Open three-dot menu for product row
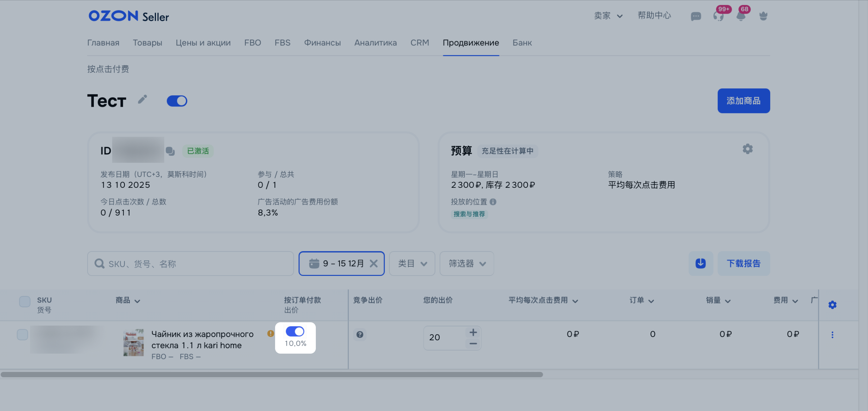868x411 pixels. point(832,335)
